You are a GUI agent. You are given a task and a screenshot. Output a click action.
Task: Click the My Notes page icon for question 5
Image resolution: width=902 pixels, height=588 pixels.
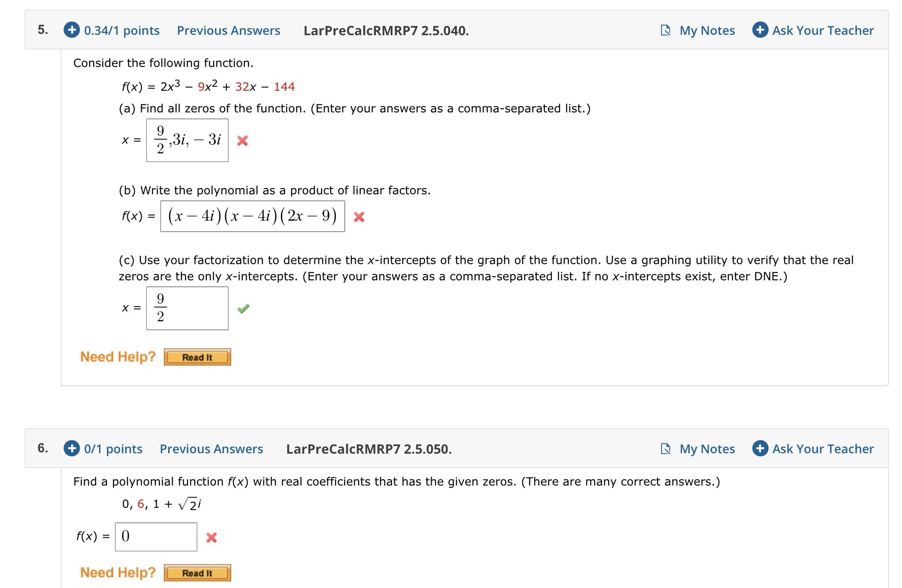[666, 30]
